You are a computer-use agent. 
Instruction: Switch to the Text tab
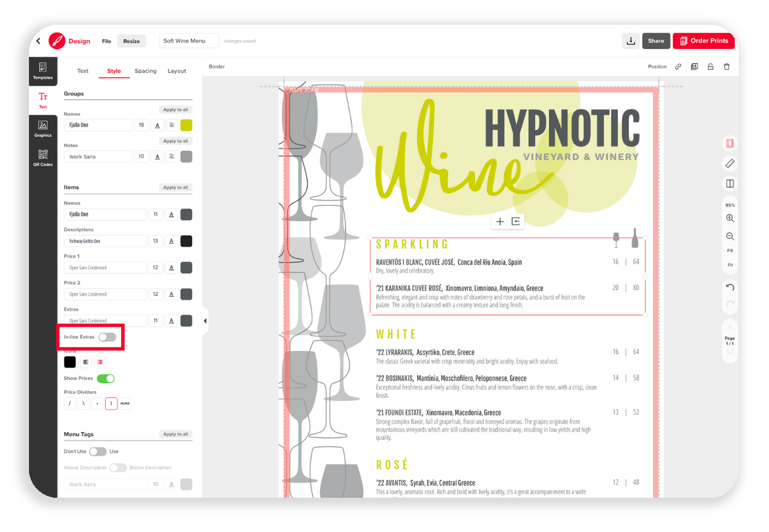point(83,71)
